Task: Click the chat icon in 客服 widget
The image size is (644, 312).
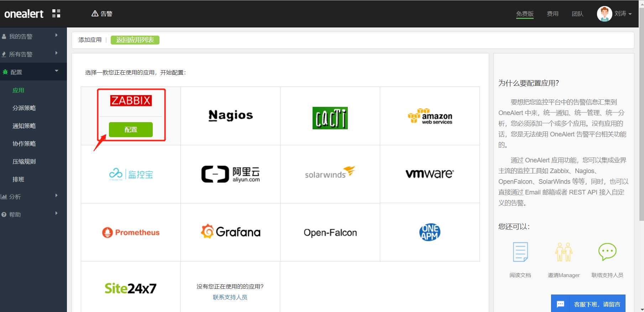Action: [560, 304]
